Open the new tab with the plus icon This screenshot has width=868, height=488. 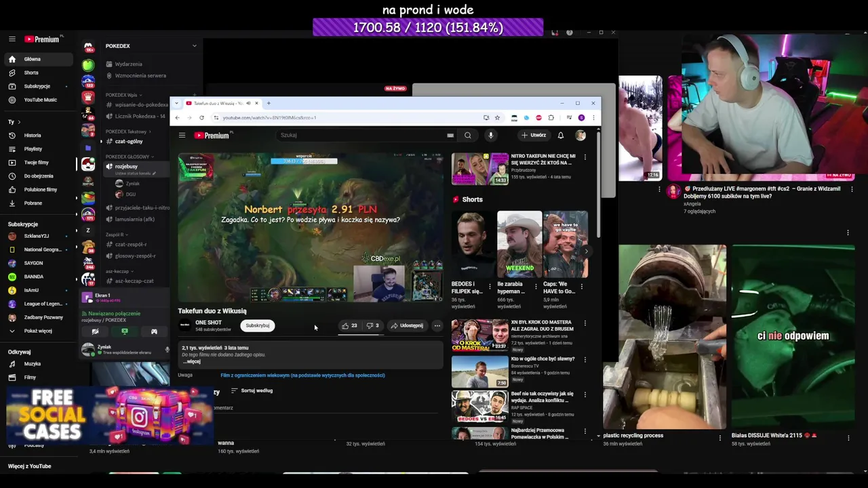point(269,104)
